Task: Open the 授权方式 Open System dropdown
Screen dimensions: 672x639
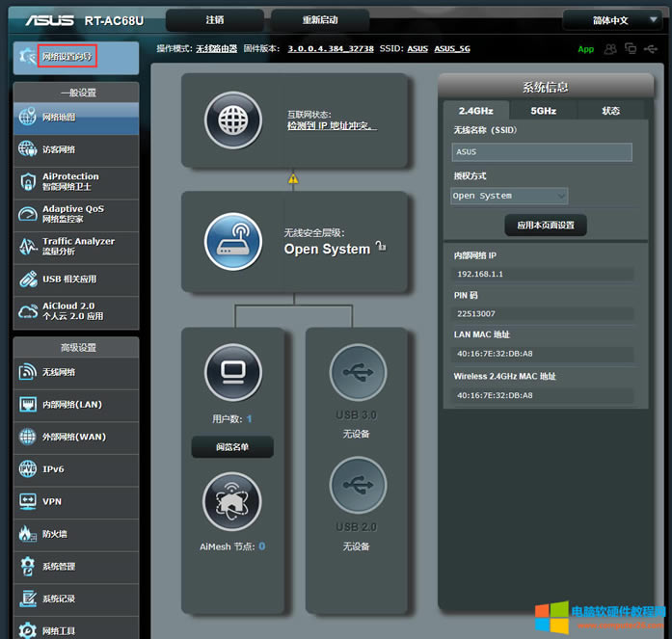Action: (x=509, y=196)
